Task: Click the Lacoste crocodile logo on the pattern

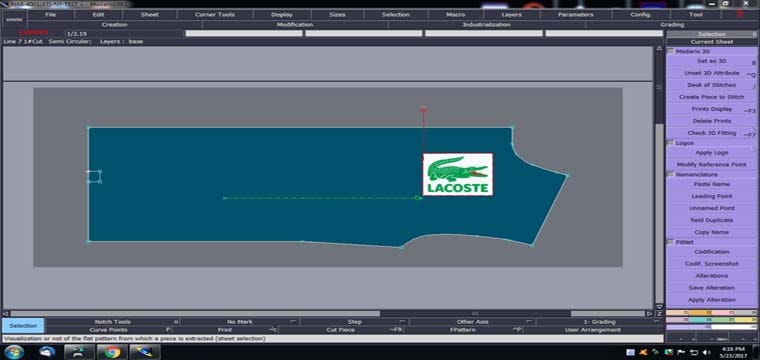Action: point(458,174)
